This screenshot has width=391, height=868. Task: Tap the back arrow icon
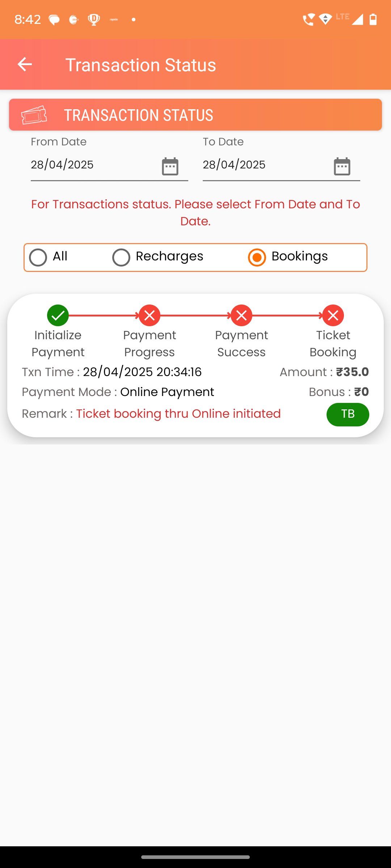pos(25,64)
